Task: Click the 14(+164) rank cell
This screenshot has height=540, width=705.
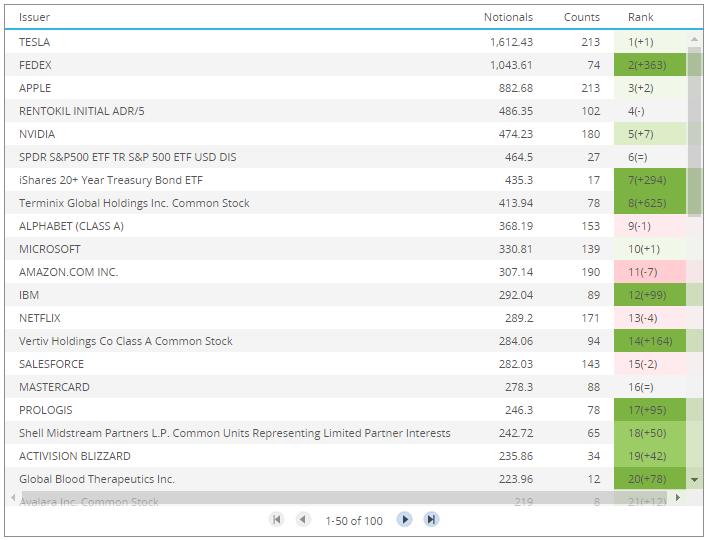Action: 650,341
